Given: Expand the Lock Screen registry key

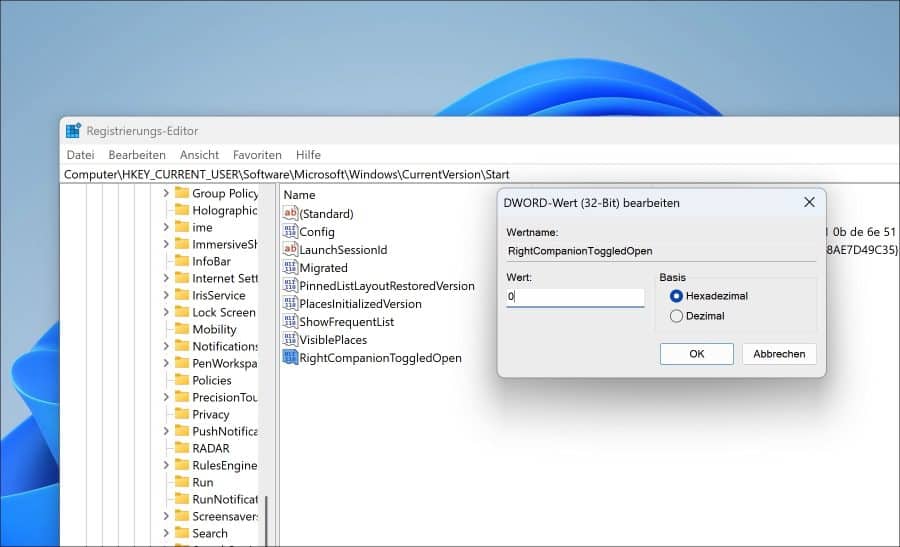Looking at the screenshot, I should click(x=166, y=312).
